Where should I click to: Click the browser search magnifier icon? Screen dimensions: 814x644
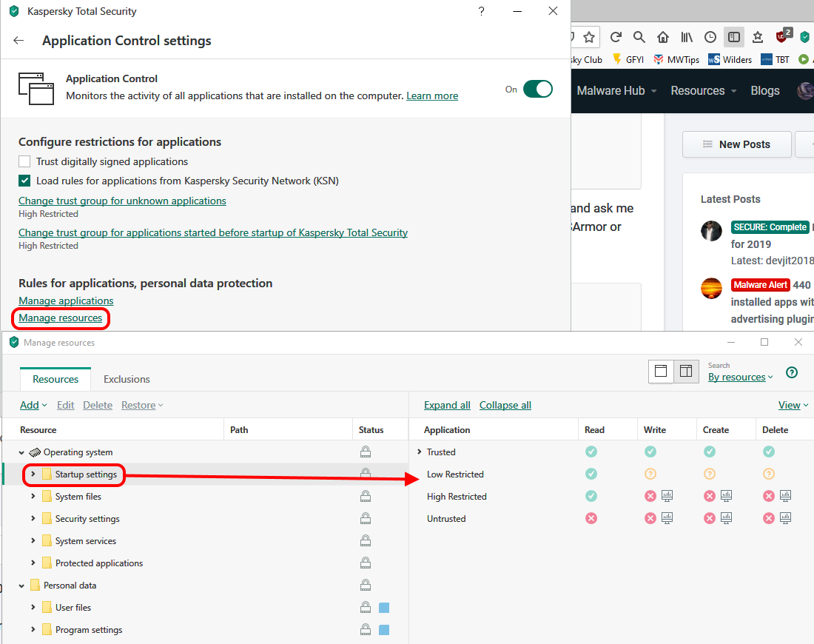point(639,37)
